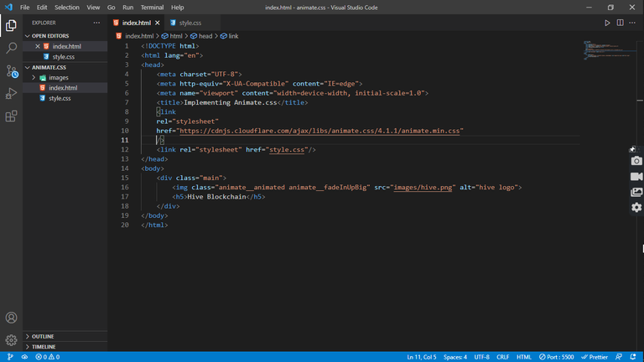Click Port : 5500 live server status
The image size is (644, 362).
(x=557, y=357)
